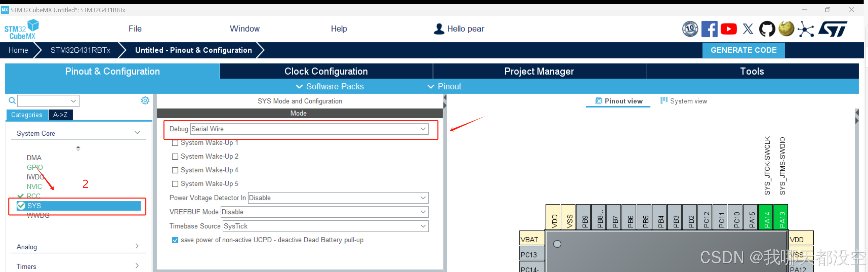
Task: Open the Power Voltage Detector In dropdown
Action: 338,198
